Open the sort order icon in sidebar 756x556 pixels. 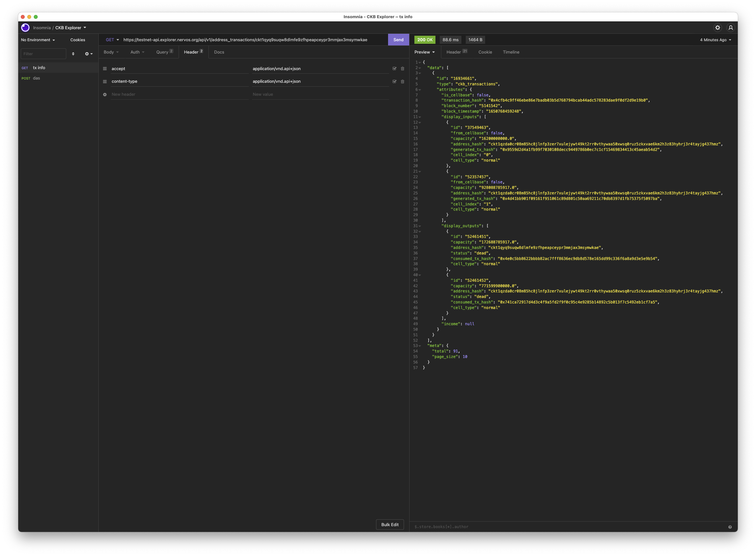click(73, 54)
